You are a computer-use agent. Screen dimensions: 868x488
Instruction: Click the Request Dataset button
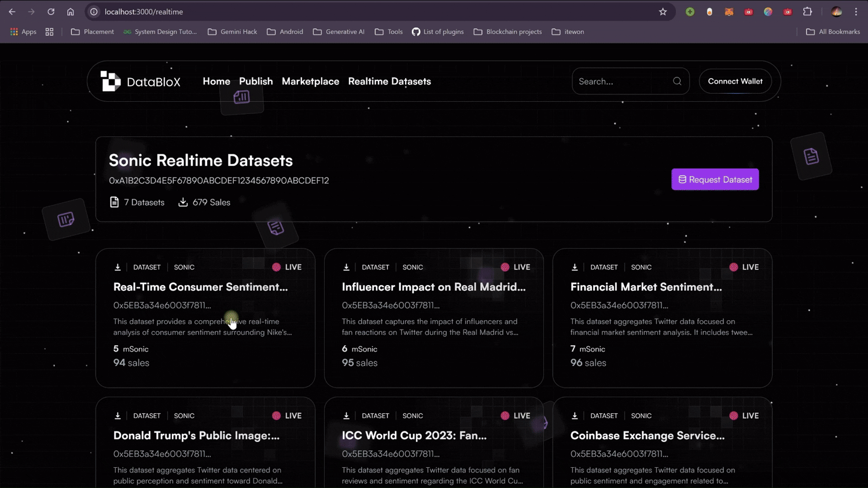pos(715,179)
